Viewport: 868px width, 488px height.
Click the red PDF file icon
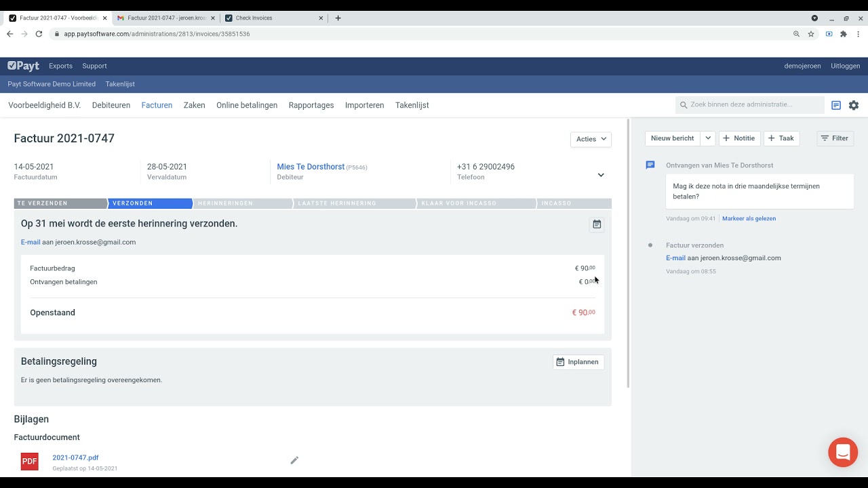(x=29, y=462)
